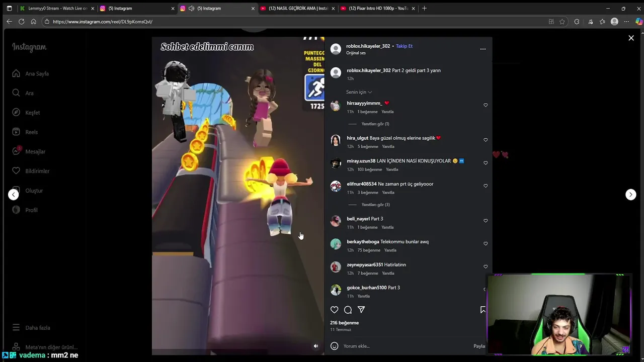Viewport: 644px width, 362px height.
Task: Open gokce_burhan5100 username
Action: tap(366, 288)
